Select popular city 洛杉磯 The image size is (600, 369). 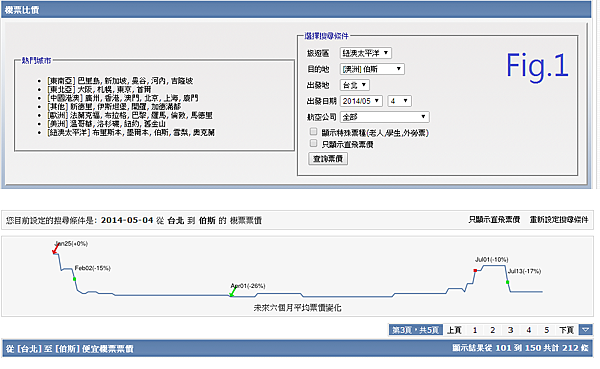pyautogui.click(x=108, y=124)
